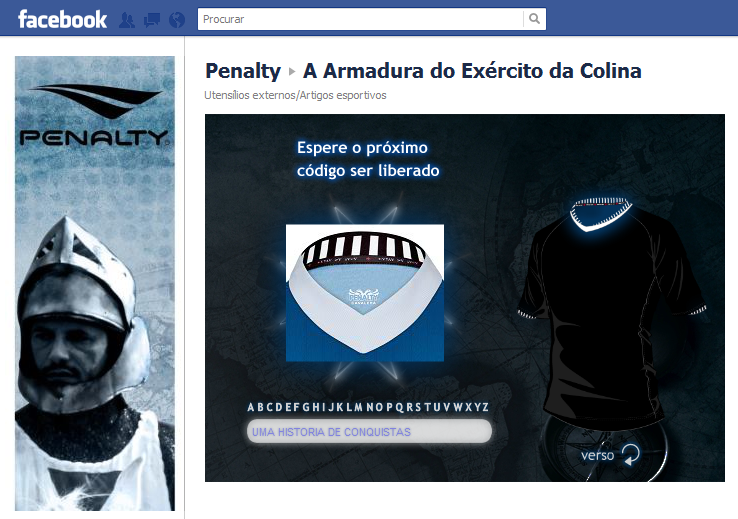
Task: Click the verso label
Action: click(x=597, y=455)
